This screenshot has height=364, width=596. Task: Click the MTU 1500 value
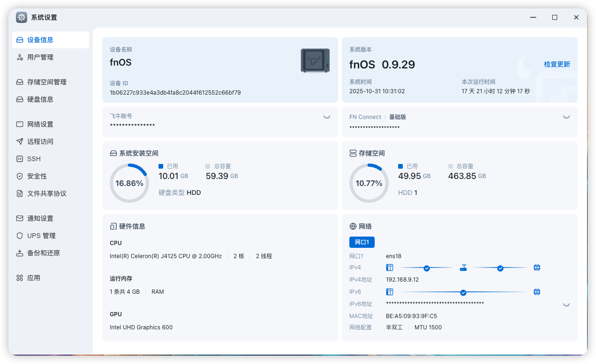click(x=428, y=327)
